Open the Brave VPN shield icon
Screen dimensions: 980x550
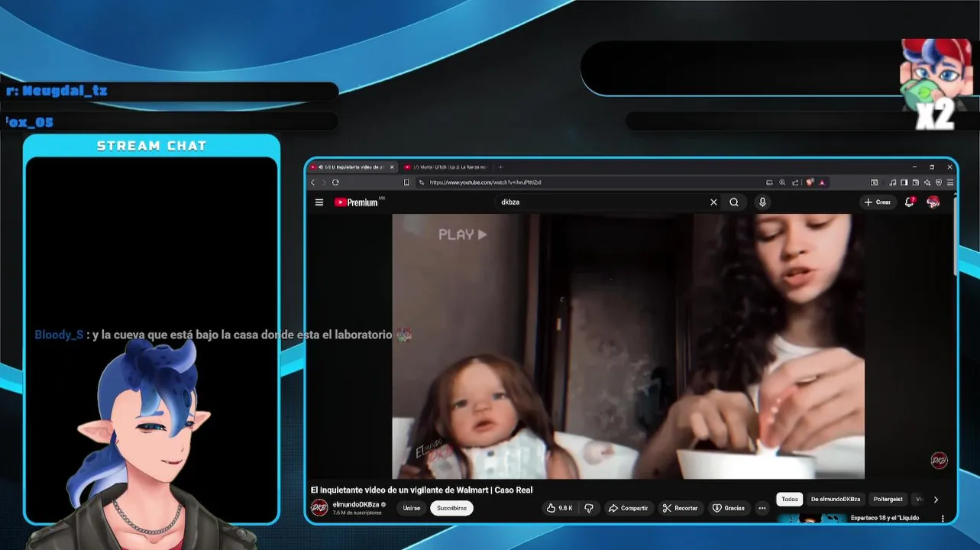tap(939, 183)
